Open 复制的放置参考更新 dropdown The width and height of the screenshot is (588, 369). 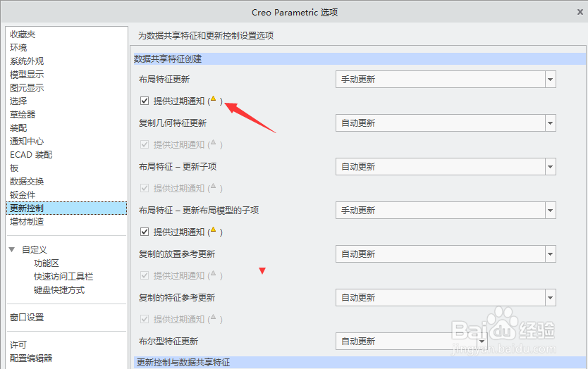(446, 254)
